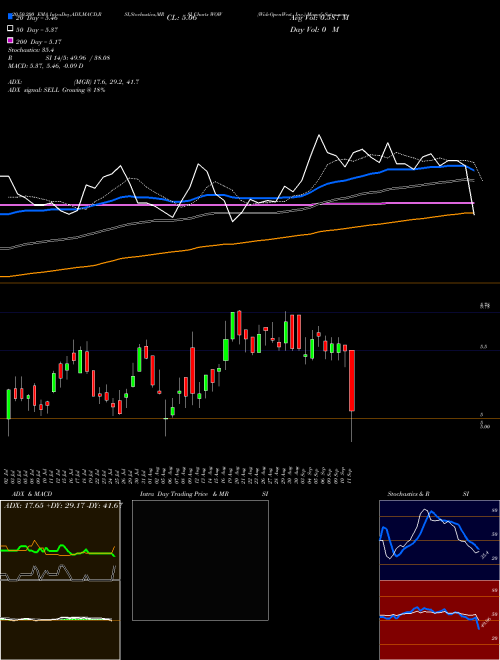The image size is (500, 660).
Task: Click the 'Day Vol: 0 M' text
Action: 314,29
